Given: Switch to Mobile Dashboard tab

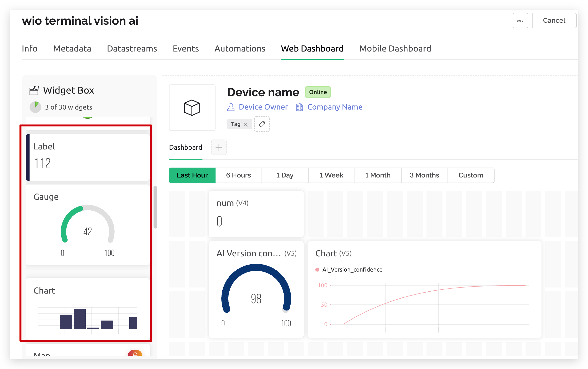Looking at the screenshot, I should [383, 48].
